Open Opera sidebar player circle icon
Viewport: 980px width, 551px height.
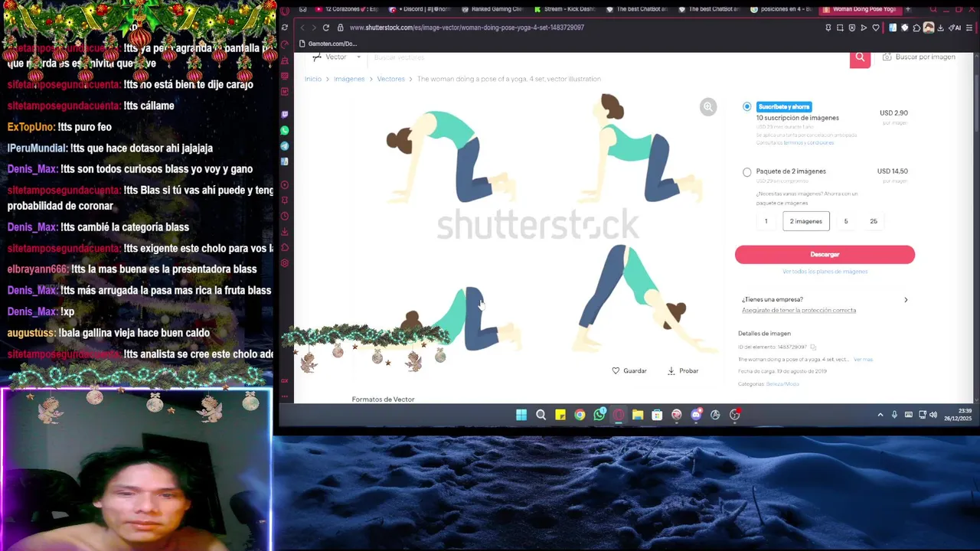click(285, 184)
